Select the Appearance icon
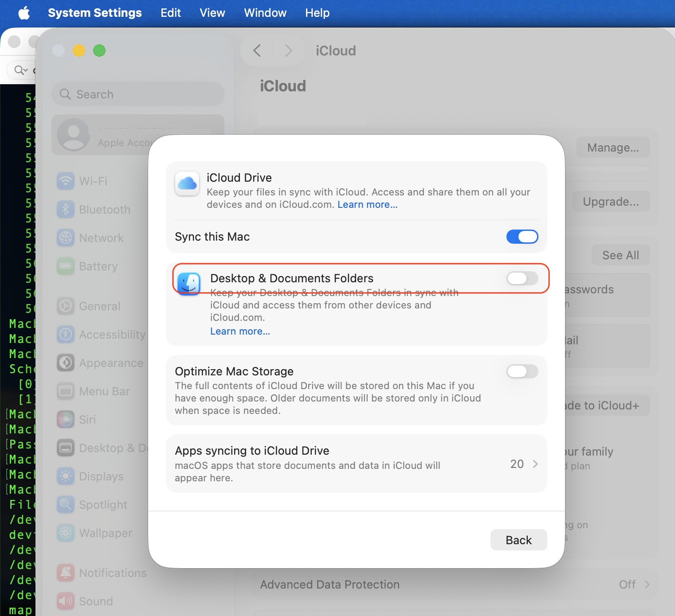 pos(66,363)
